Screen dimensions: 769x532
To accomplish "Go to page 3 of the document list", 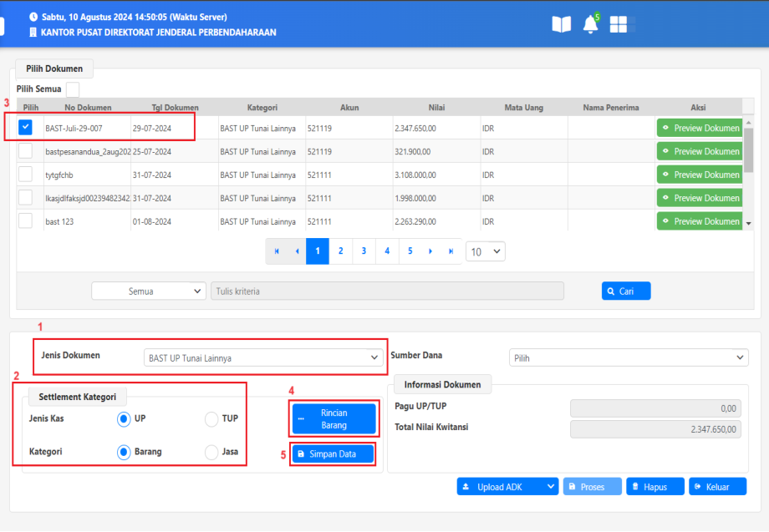I will pos(364,251).
